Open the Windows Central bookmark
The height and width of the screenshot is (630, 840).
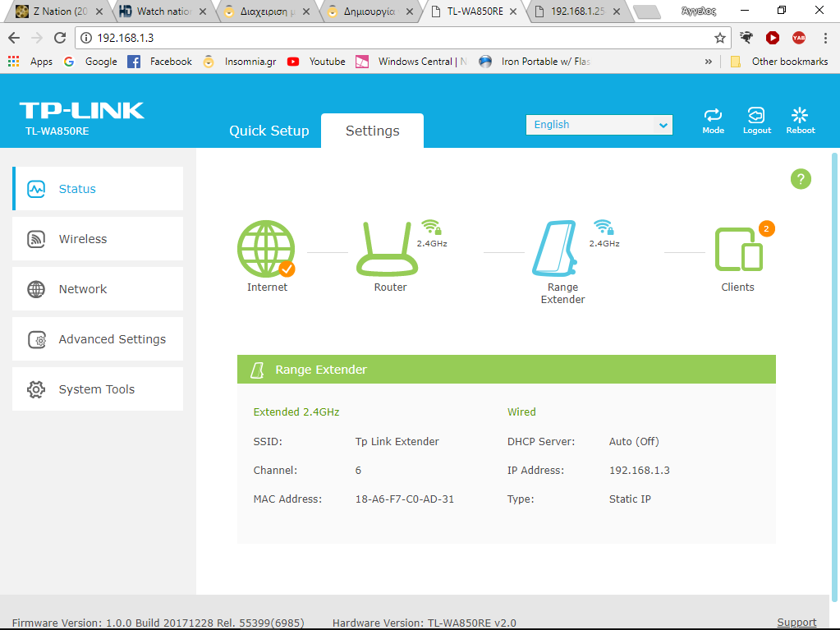click(411, 62)
